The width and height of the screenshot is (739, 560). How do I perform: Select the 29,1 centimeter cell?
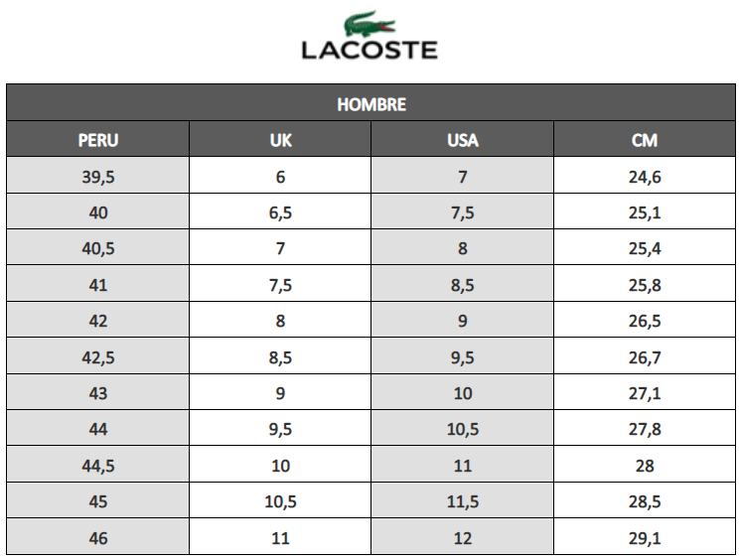click(645, 537)
